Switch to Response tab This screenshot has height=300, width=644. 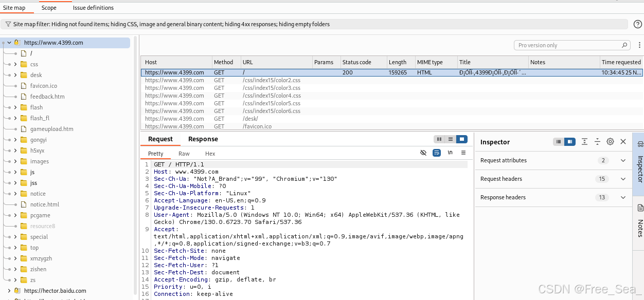click(203, 139)
